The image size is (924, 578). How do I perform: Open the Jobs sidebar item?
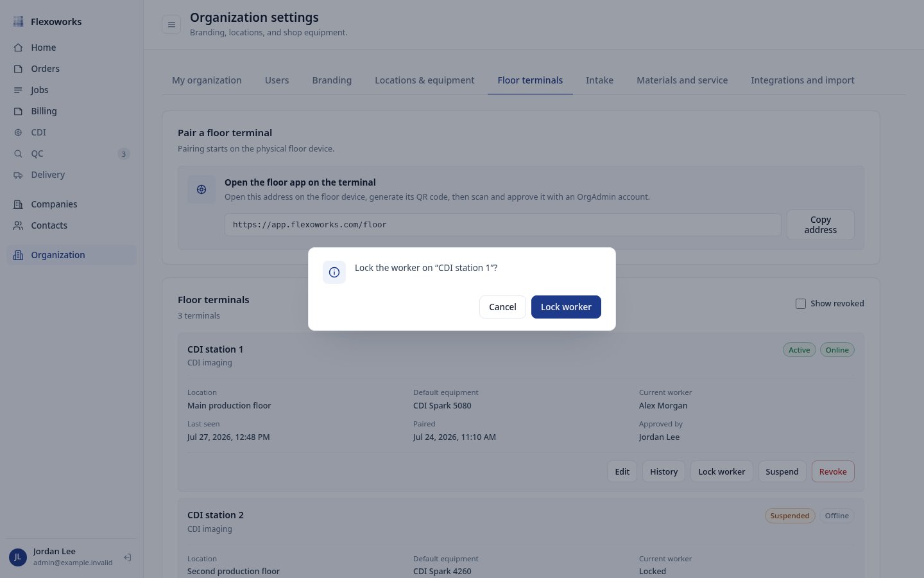coord(71,90)
